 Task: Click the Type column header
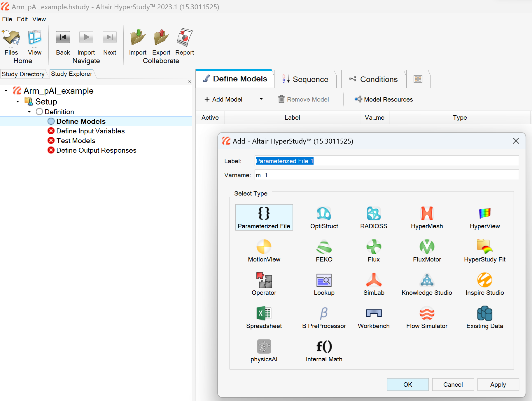tap(460, 118)
